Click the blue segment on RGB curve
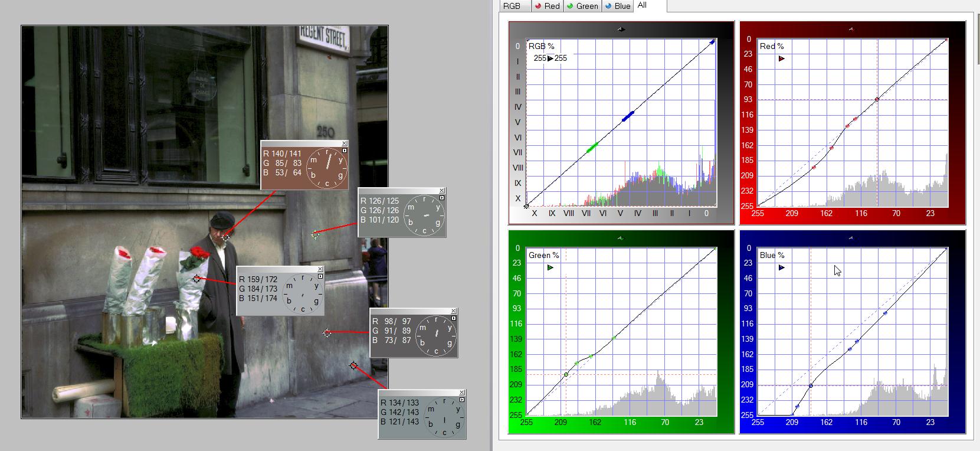980x451 pixels. (x=628, y=116)
